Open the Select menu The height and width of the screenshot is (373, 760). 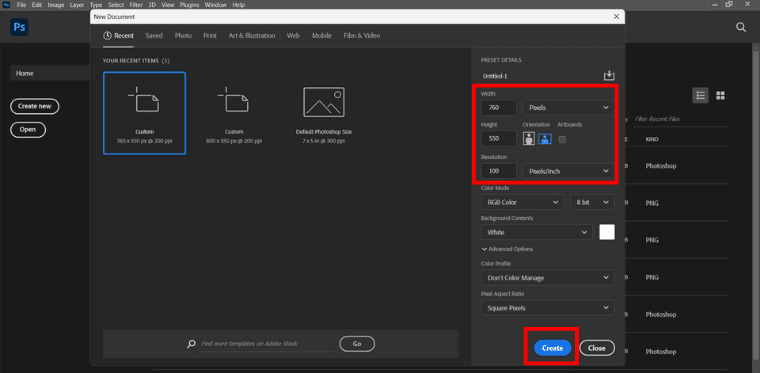pyautogui.click(x=116, y=5)
